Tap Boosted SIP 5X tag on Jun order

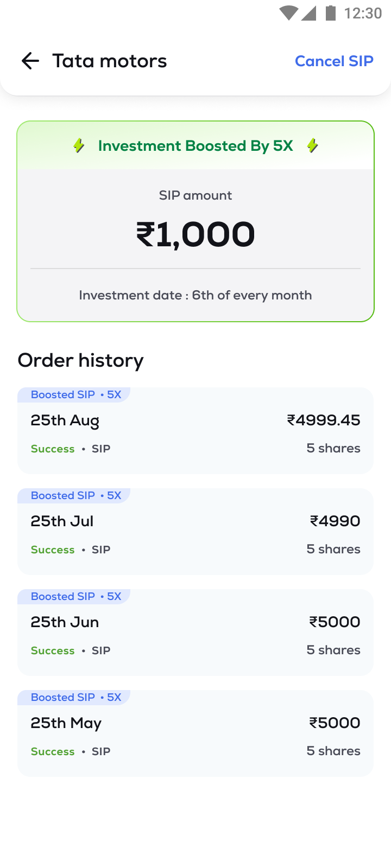click(75, 596)
